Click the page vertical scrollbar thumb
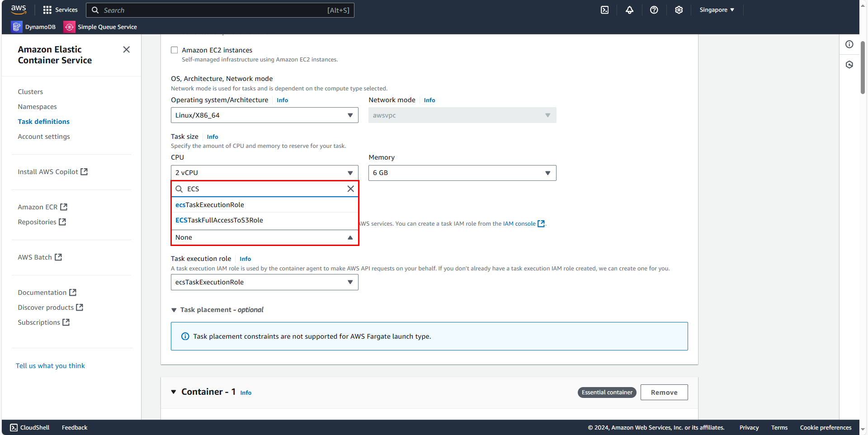The image size is (868, 435). tap(863, 68)
